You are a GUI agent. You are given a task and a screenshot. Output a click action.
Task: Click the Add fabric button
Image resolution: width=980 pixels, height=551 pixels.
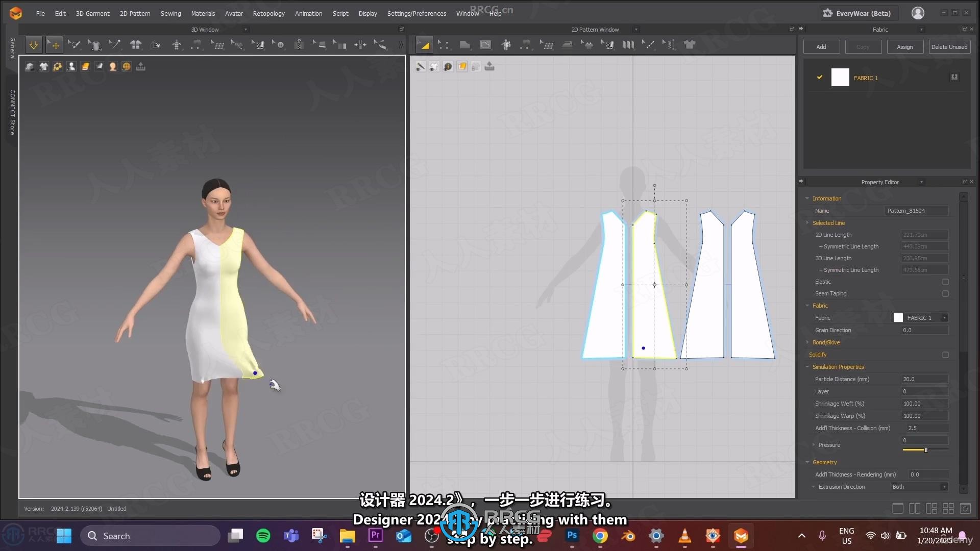pos(821,47)
